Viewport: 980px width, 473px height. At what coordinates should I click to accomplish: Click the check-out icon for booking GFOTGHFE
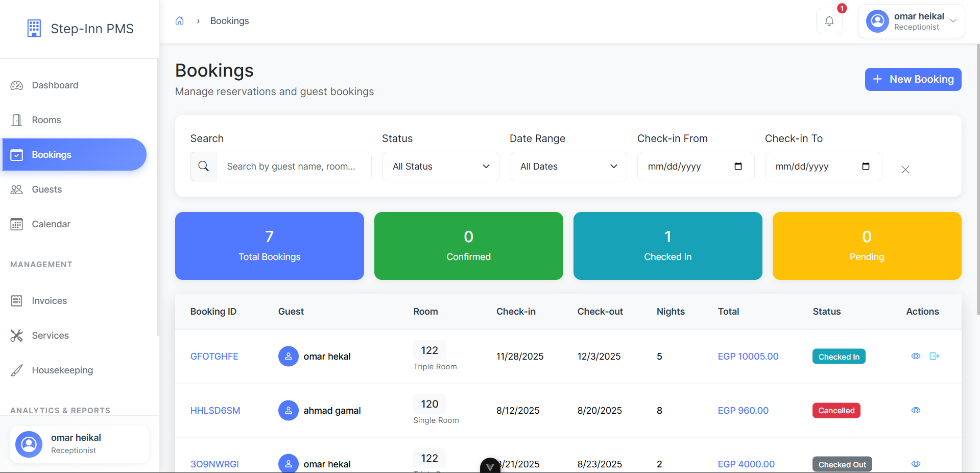pos(934,356)
